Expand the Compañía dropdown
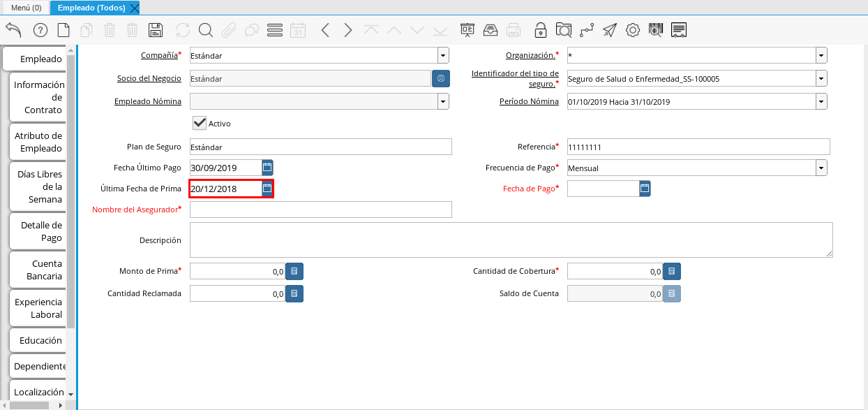 (x=443, y=56)
